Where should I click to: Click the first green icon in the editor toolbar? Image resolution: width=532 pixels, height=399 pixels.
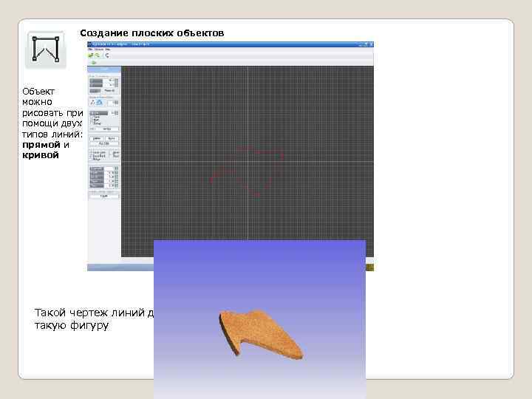(x=91, y=55)
